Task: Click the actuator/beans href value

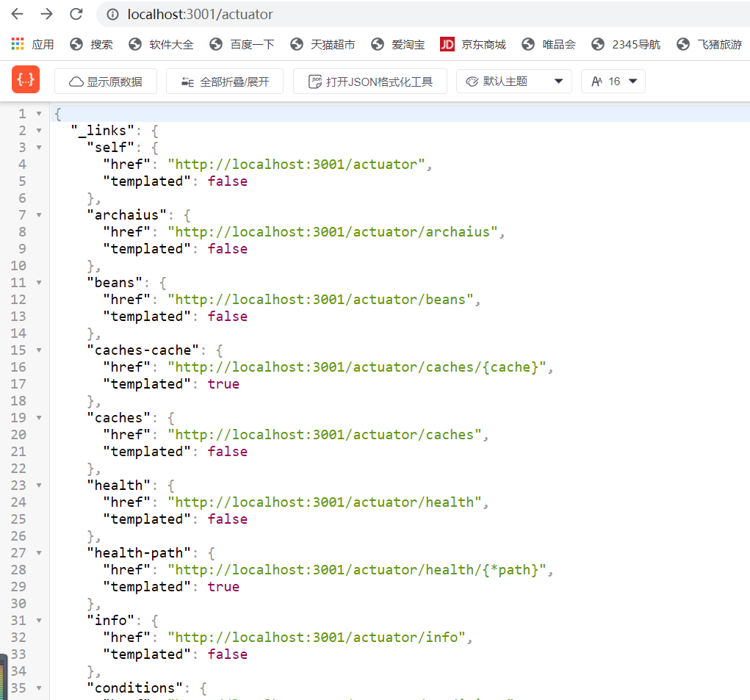Action: [320, 299]
